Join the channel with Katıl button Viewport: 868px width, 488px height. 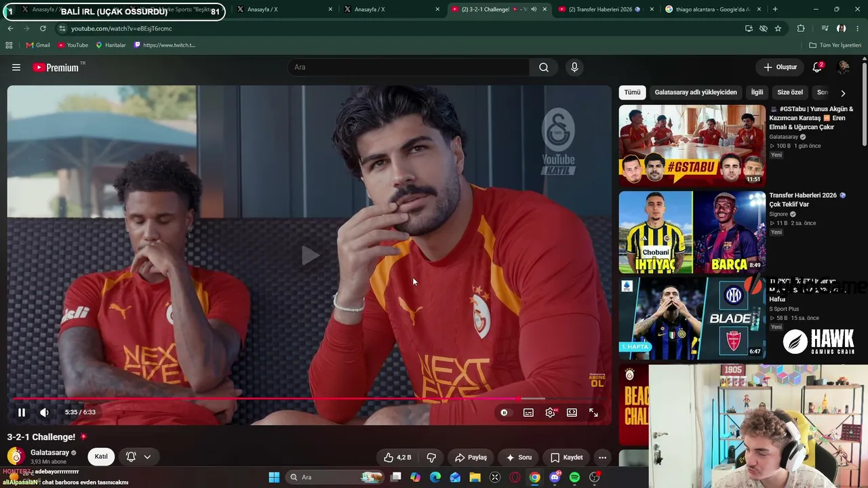101,457
